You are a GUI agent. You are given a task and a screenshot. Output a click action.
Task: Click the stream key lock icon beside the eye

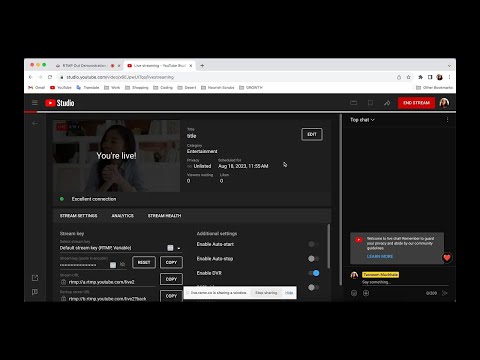113,265
